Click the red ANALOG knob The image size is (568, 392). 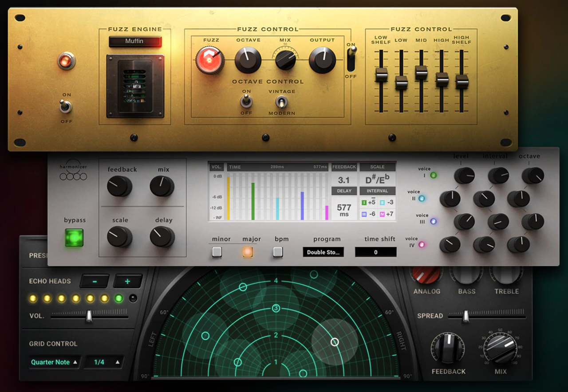coord(426,274)
